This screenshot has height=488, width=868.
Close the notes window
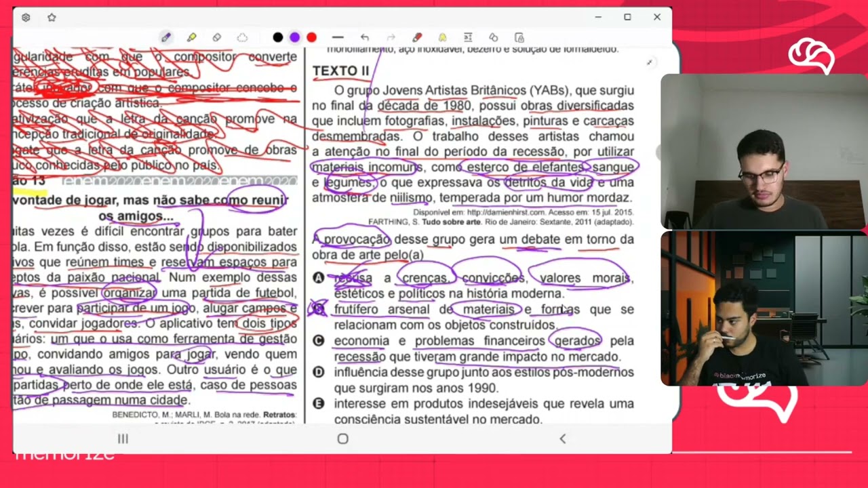coord(657,17)
